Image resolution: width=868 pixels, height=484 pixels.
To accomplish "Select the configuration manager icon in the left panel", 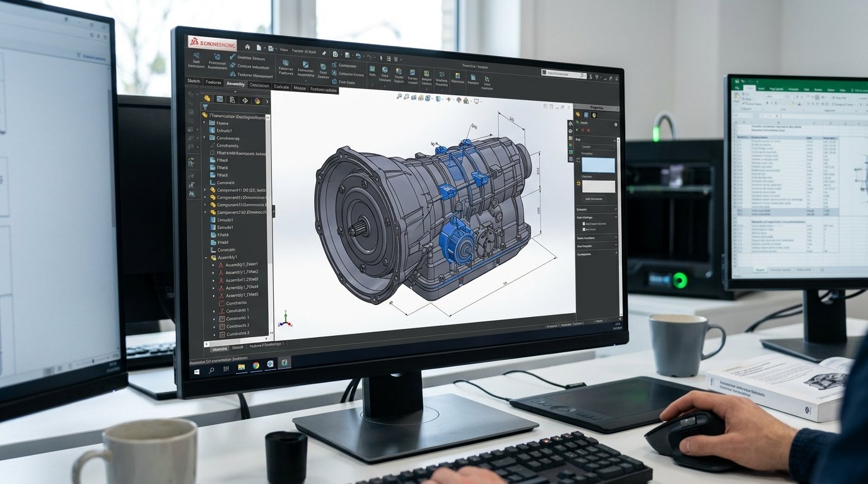I will 232,100.
